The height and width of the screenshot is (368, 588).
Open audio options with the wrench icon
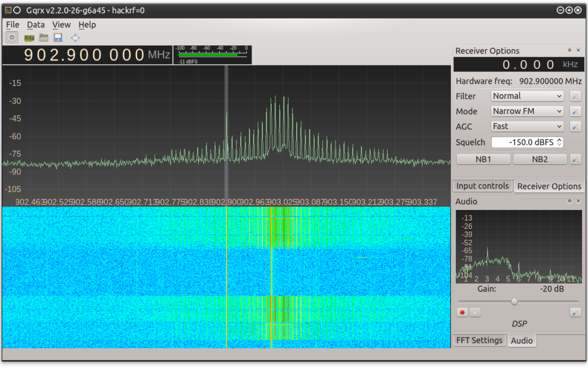pyautogui.click(x=575, y=312)
